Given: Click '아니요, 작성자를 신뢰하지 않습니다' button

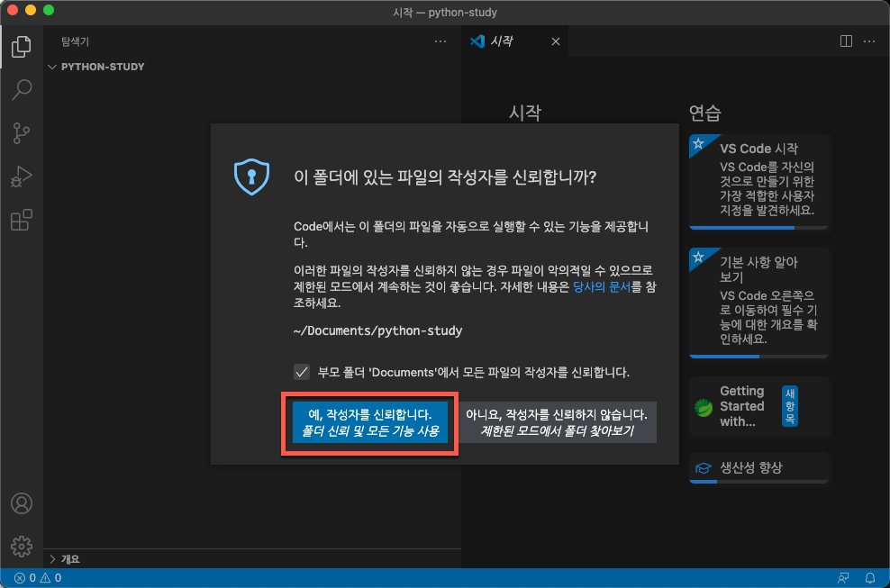Looking at the screenshot, I should click(x=557, y=422).
